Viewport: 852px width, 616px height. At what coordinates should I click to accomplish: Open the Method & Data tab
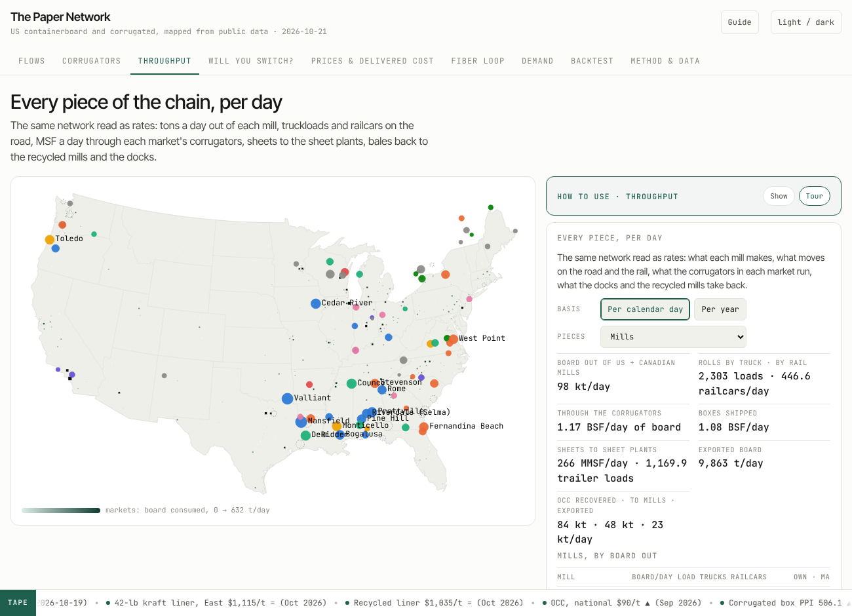(x=665, y=61)
